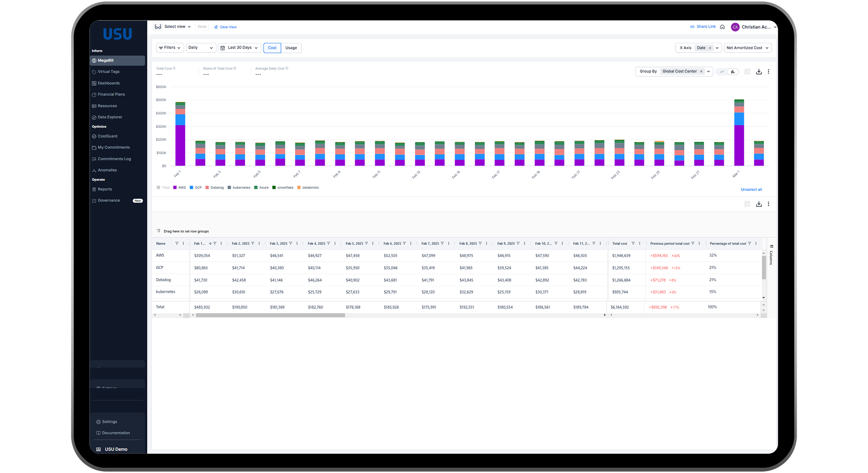
Task: Select the Net Amortized Cost dropdown
Action: pos(748,48)
